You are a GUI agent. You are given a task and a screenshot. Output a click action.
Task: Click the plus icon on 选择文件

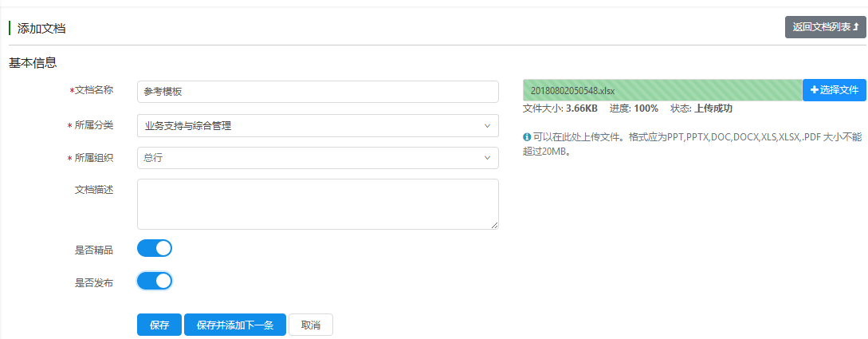814,90
